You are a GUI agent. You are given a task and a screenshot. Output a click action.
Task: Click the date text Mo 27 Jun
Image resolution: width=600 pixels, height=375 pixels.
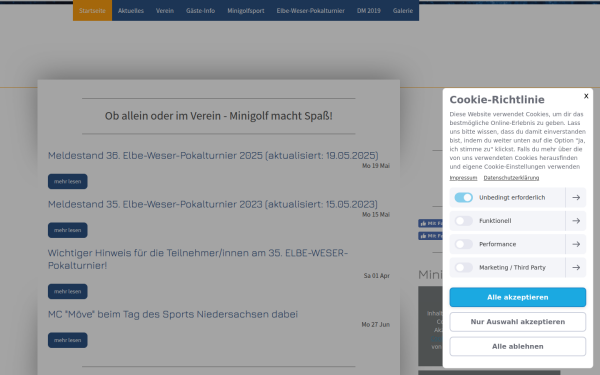pyautogui.click(x=375, y=324)
